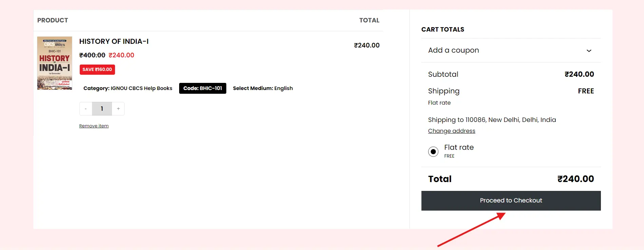Click the Shipping to 110086 address text
644x250 pixels.
tap(492, 120)
